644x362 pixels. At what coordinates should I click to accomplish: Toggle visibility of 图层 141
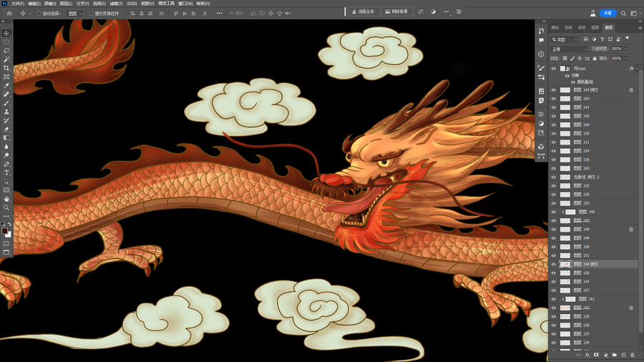(553, 107)
